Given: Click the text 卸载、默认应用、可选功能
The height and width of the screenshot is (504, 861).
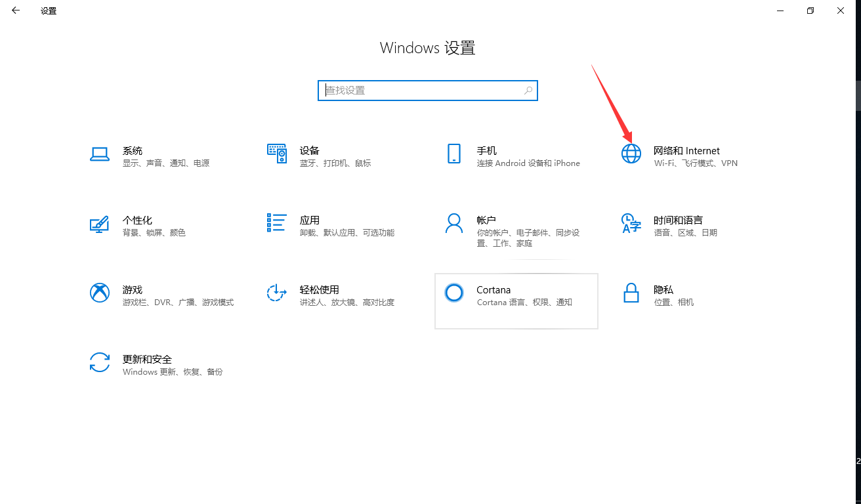Looking at the screenshot, I should point(347,233).
